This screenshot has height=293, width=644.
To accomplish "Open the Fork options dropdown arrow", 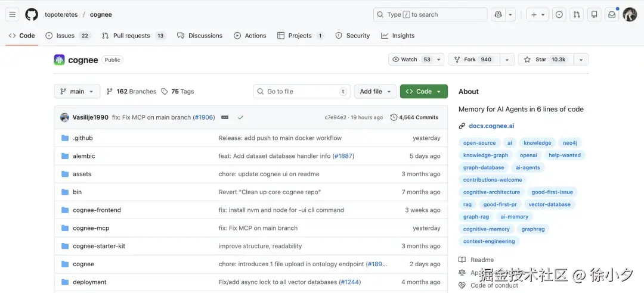I will coord(507,60).
